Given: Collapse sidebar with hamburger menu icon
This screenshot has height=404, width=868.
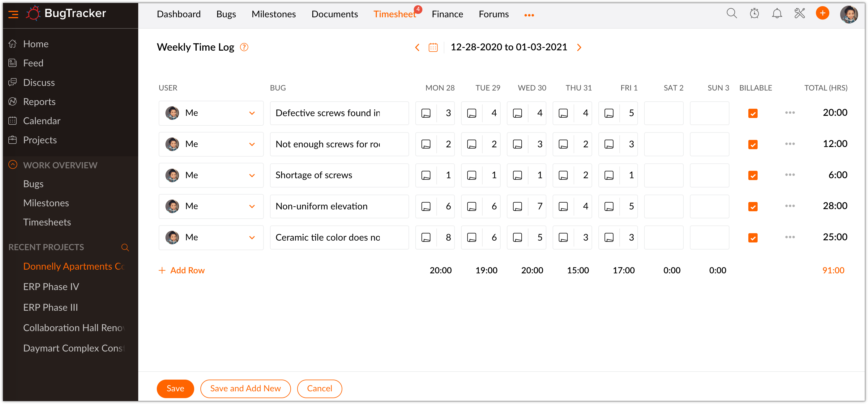Looking at the screenshot, I should click(x=13, y=14).
